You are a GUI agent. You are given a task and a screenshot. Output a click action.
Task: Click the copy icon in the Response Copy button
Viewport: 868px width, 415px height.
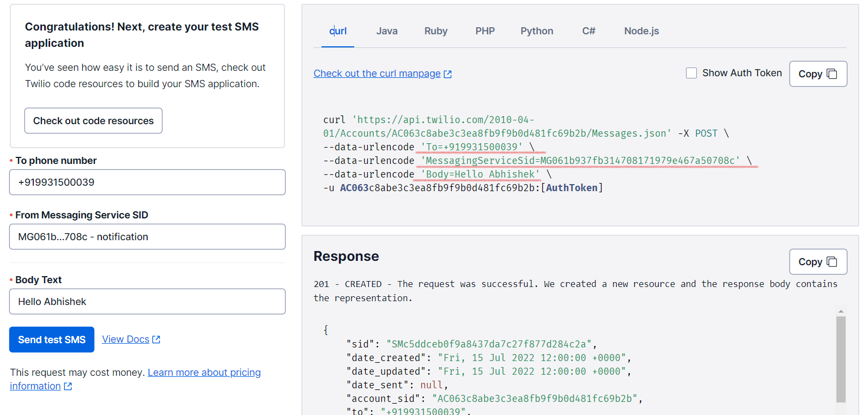tap(832, 262)
